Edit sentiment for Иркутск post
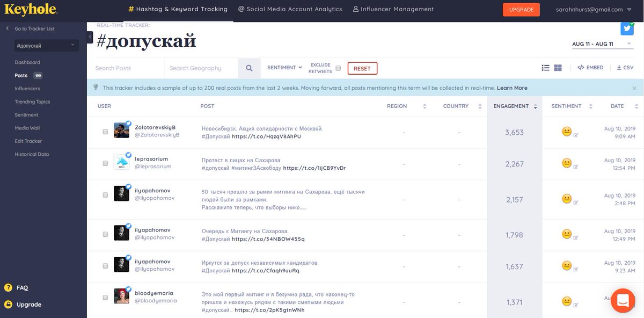Image resolution: width=644 pixels, height=318 pixels. click(x=576, y=270)
